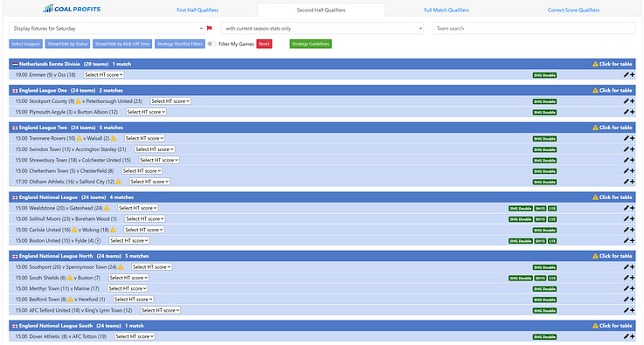Click the England League One league header
Screen dimensions: 644x345
(322, 90)
